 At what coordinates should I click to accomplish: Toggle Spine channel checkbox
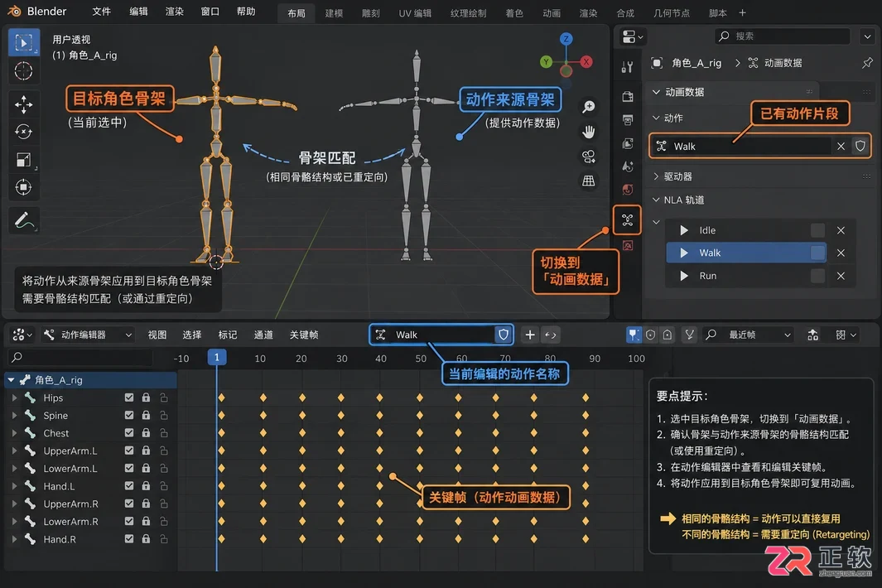129,415
